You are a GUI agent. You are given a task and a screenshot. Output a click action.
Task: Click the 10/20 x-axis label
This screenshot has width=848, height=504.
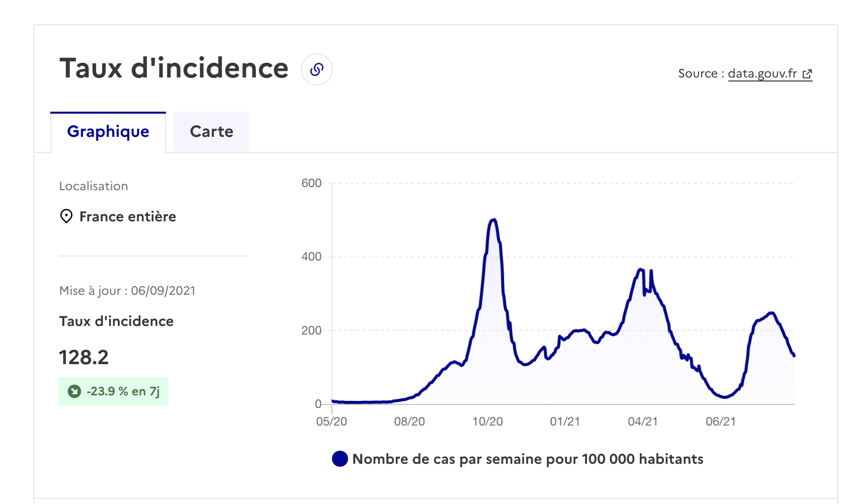[x=487, y=422]
